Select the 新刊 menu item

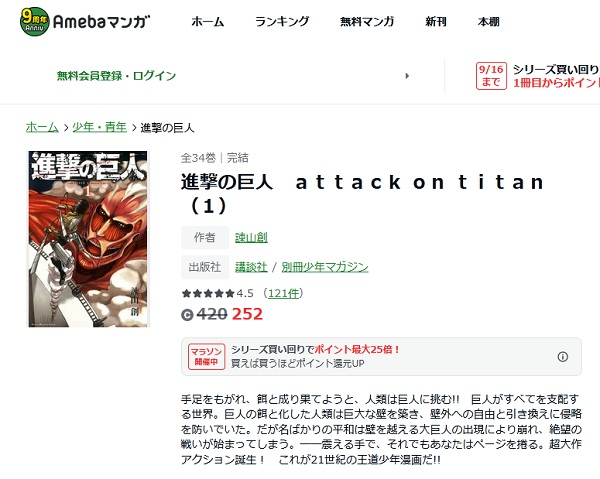coord(436,22)
